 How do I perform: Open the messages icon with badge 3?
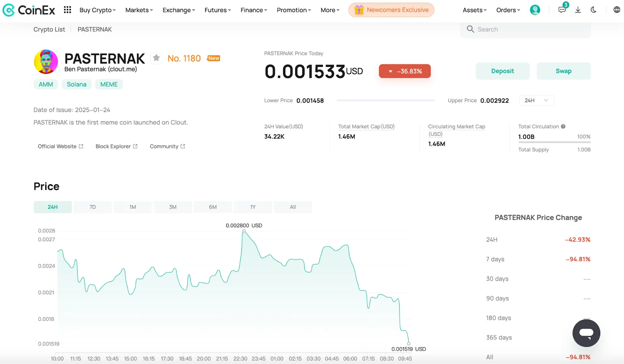point(562,10)
